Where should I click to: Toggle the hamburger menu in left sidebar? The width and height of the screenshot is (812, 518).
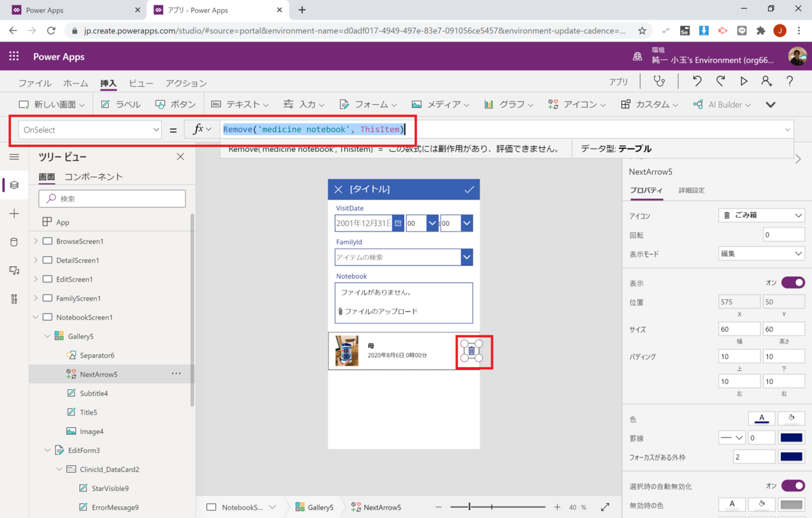14,156
